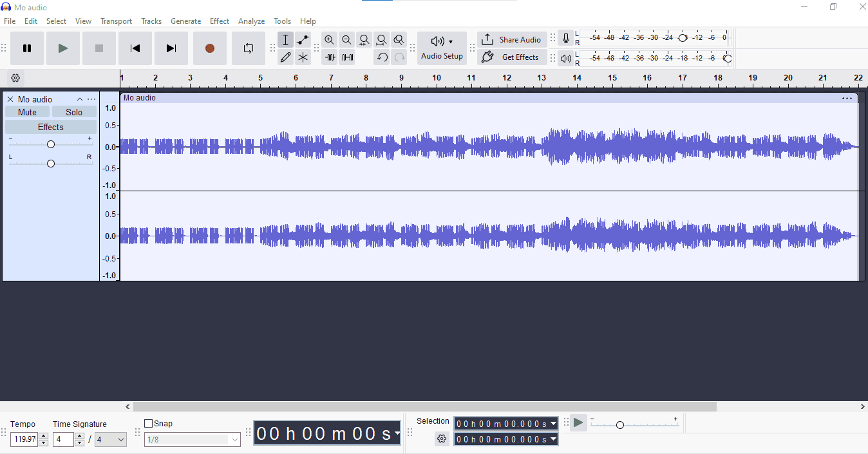Open the File menu
Screen dimensions: 868x454
tap(10, 21)
